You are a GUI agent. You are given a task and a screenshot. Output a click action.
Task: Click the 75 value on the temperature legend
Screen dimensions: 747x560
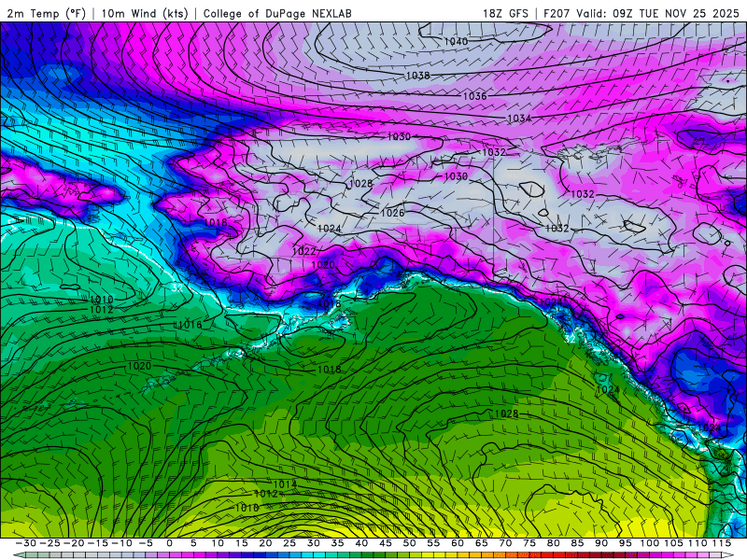click(x=529, y=543)
